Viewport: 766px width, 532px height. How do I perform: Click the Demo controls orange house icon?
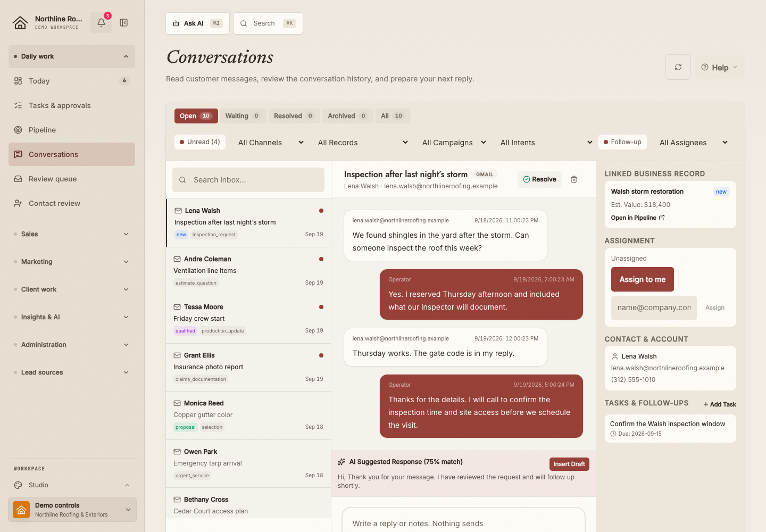(21, 510)
